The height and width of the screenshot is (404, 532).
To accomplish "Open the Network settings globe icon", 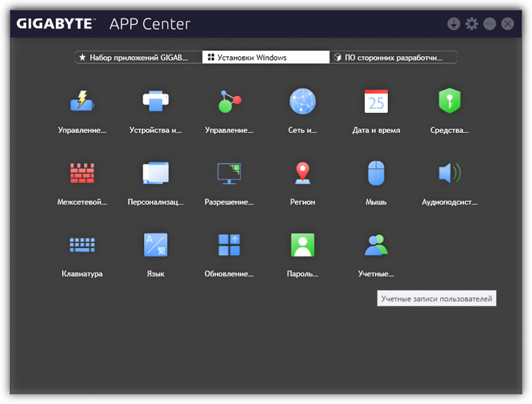I will [x=302, y=101].
